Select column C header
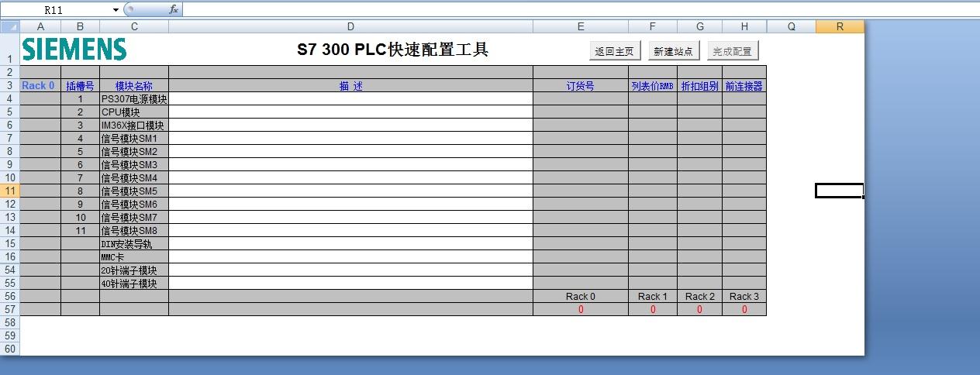 pos(134,26)
